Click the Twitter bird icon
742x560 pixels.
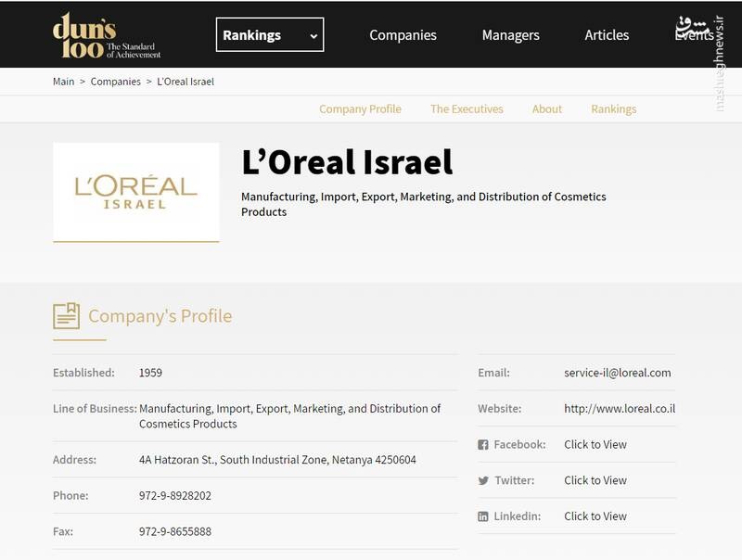[483, 480]
